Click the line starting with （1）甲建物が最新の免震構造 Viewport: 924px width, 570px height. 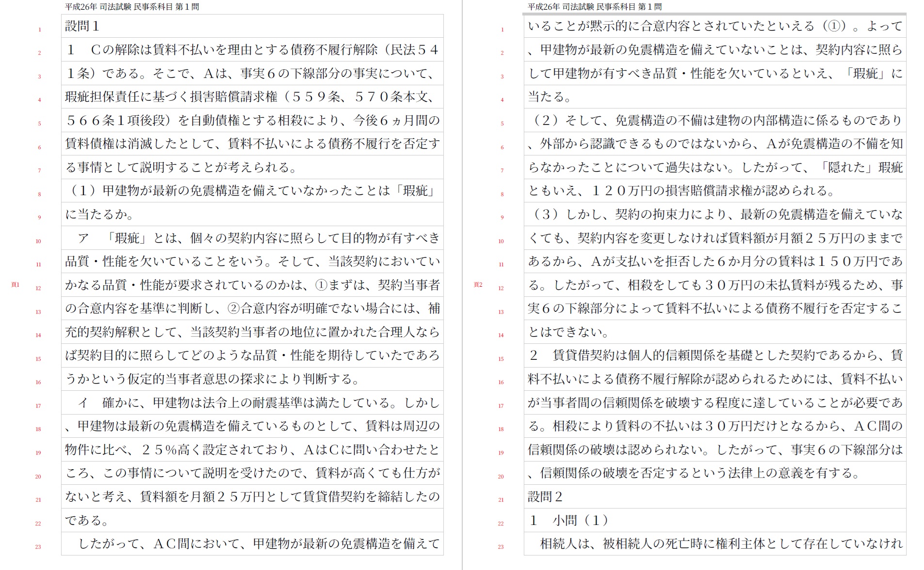tap(252, 191)
